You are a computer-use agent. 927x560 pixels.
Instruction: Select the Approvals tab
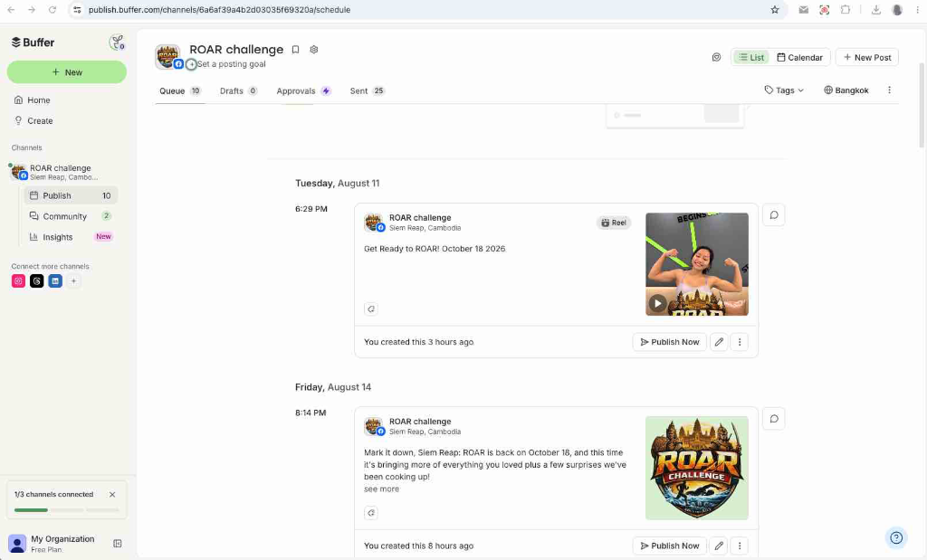point(303,91)
